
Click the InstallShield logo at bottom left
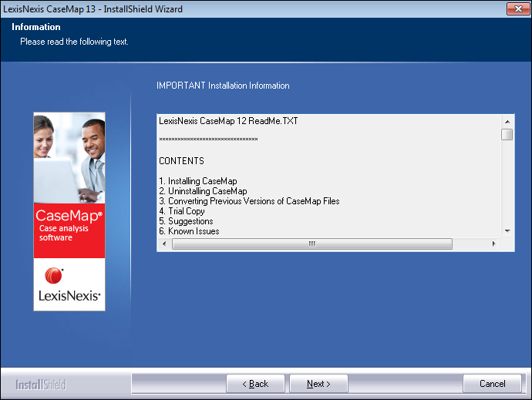41,385
